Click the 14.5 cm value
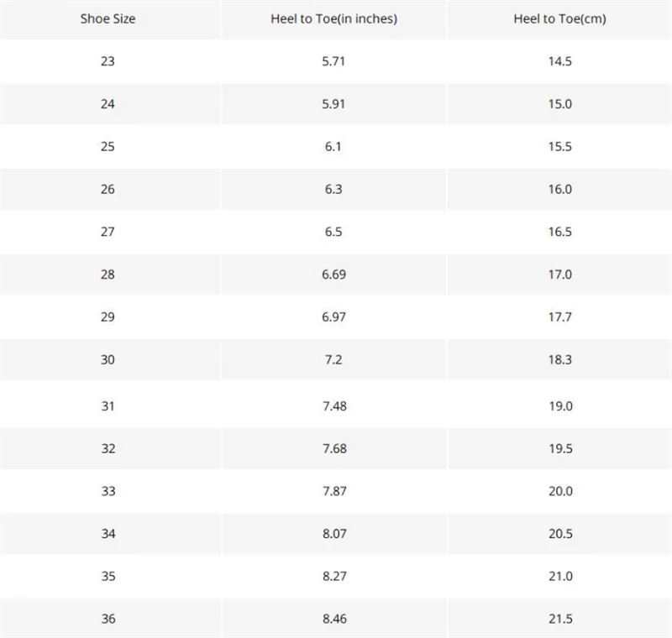Screen dimensions: 672x638 pyautogui.click(x=559, y=61)
